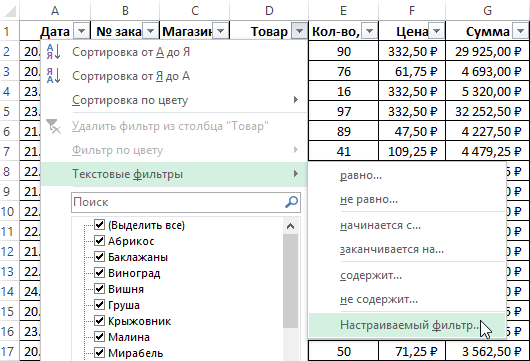Click the cell with 47,50 ₽
Viewport: 530px width, 361px height.
pos(412,131)
